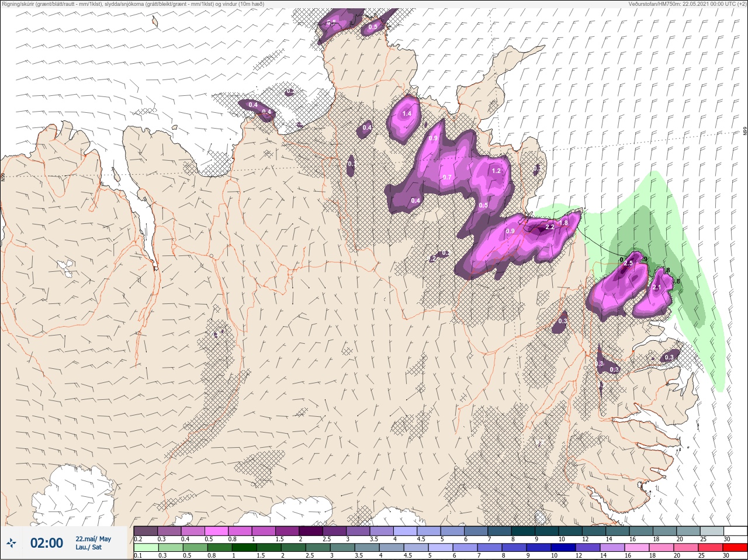
Task: Pick the dark teal 9 swatch in the top legend row
Action: tap(547, 531)
